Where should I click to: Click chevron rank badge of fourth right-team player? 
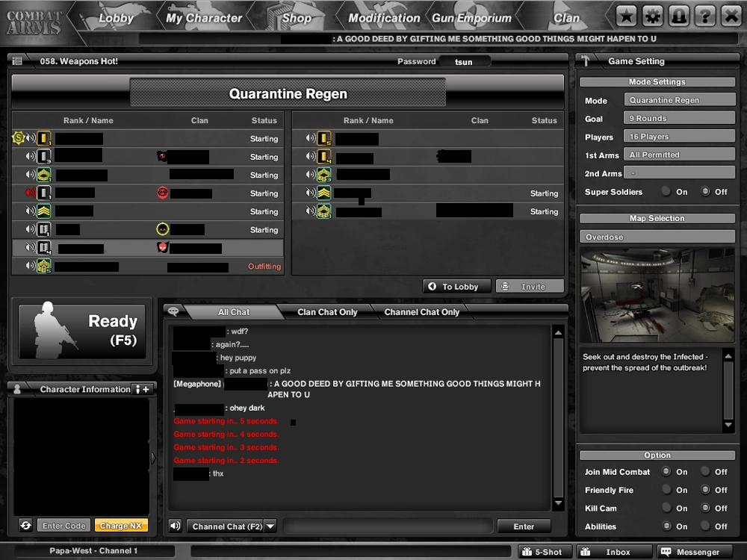pyautogui.click(x=324, y=193)
